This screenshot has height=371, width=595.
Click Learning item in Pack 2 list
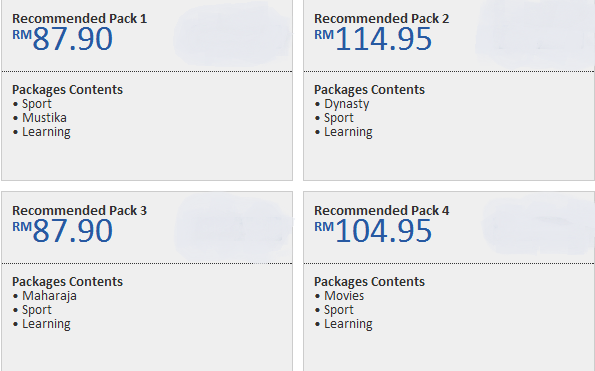point(348,132)
